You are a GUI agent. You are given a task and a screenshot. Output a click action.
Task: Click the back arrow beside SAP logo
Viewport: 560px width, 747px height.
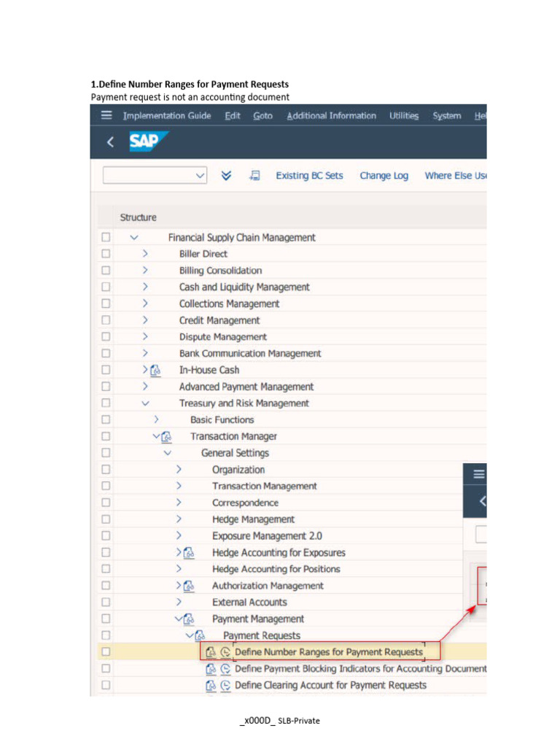[110, 142]
